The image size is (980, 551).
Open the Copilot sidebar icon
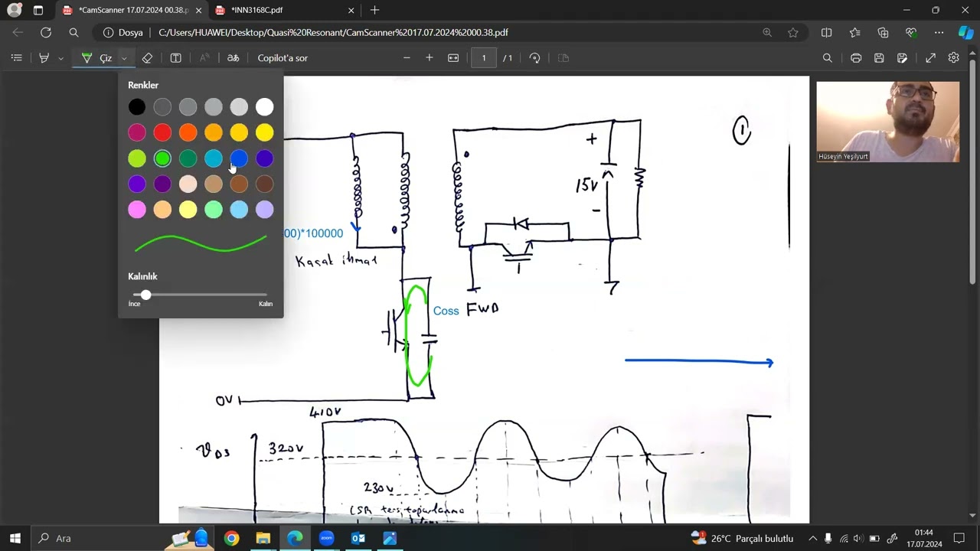[965, 33]
